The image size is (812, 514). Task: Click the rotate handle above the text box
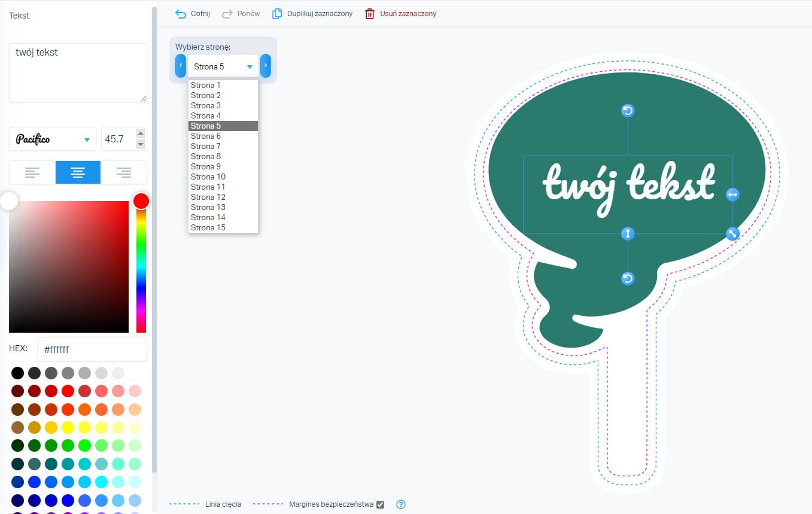pyautogui.click(x=628, y=111)
